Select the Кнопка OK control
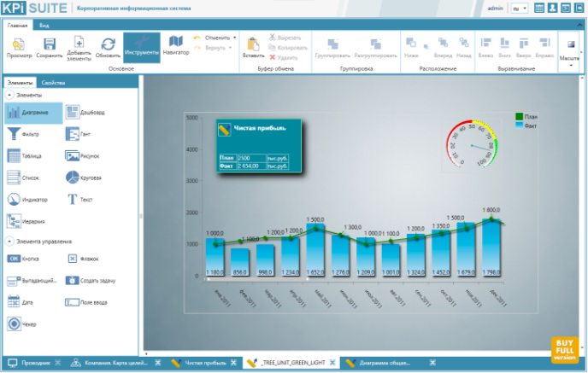588x373 pixels. [x=23, y=259]
